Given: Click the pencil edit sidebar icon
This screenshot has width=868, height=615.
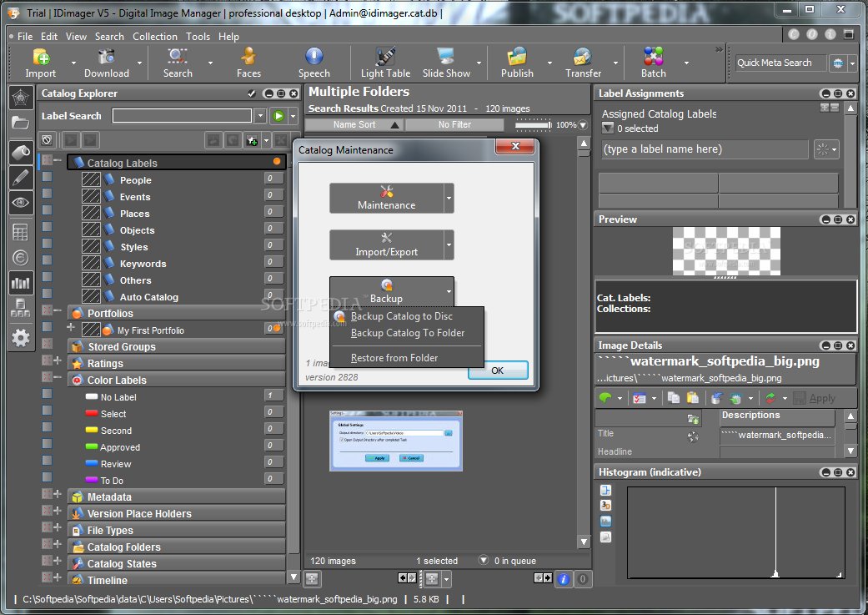Looking at the screenshot, I should tap(21, 179).
